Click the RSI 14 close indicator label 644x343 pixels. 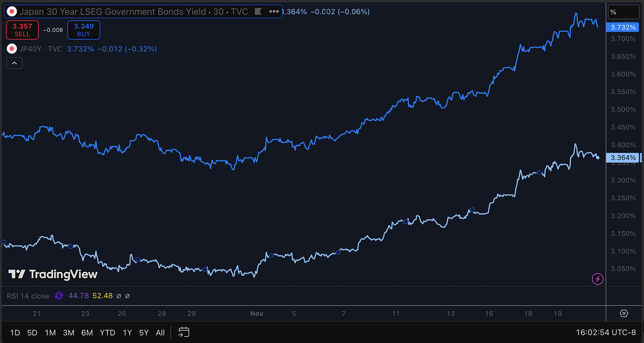pyautogui.click(x=27, y=296)
